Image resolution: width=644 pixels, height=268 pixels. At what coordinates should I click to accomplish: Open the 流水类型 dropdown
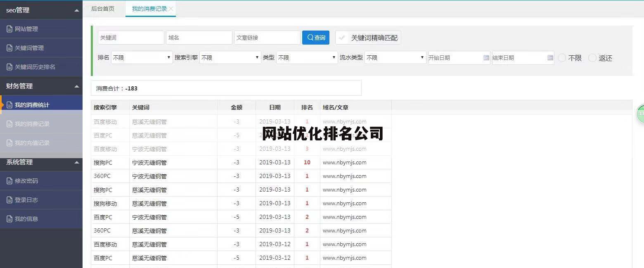[395, 58]
